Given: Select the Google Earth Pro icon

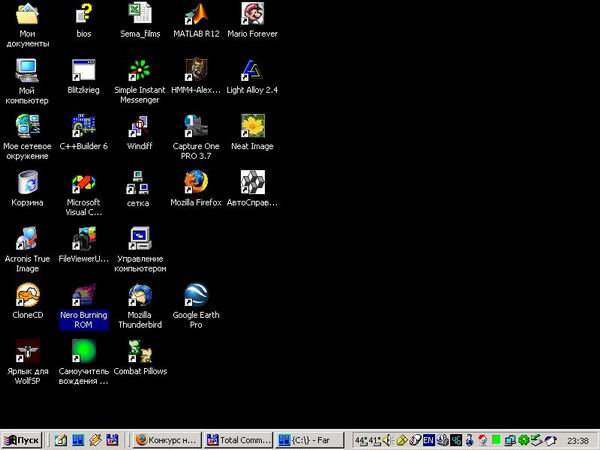Looking at the screenshot, I should coord(196,296).
